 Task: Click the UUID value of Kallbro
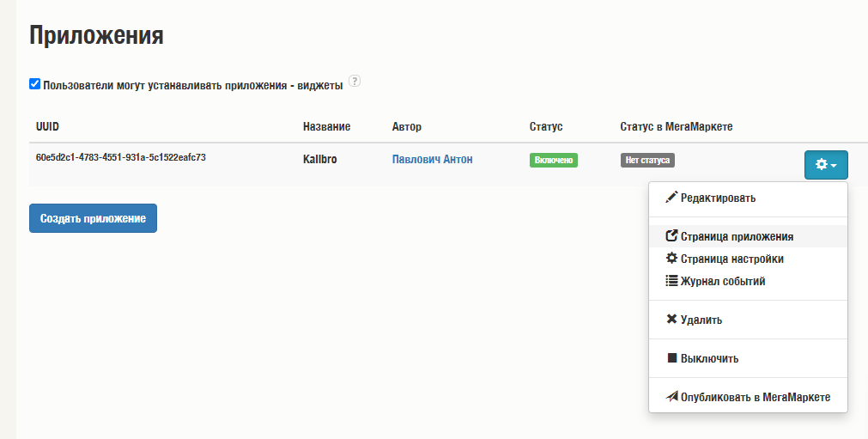pyautogui.click(x=121, y=157)
